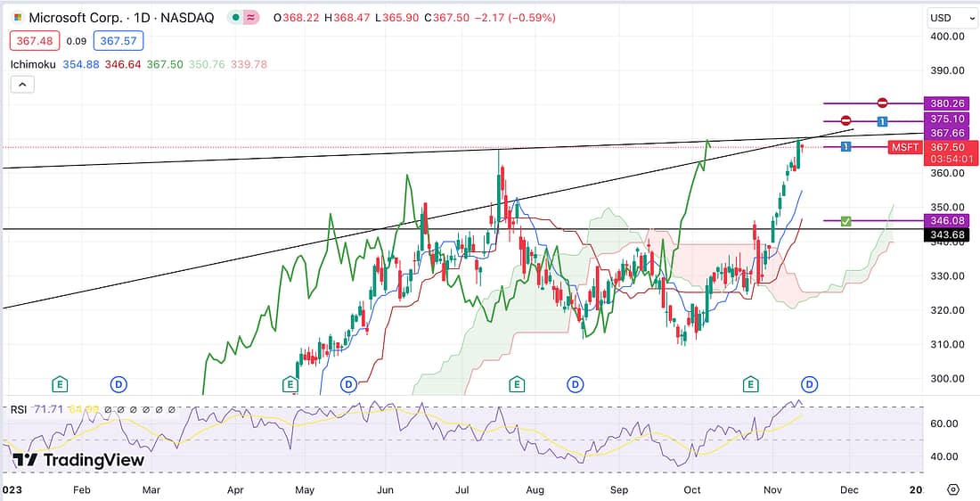Image resolution: width=980 pixels, height=501 pixels.
Task: Click the red no-entry icon on the 375.10 line
Action: pyautogui.click(x=846, y=120)
